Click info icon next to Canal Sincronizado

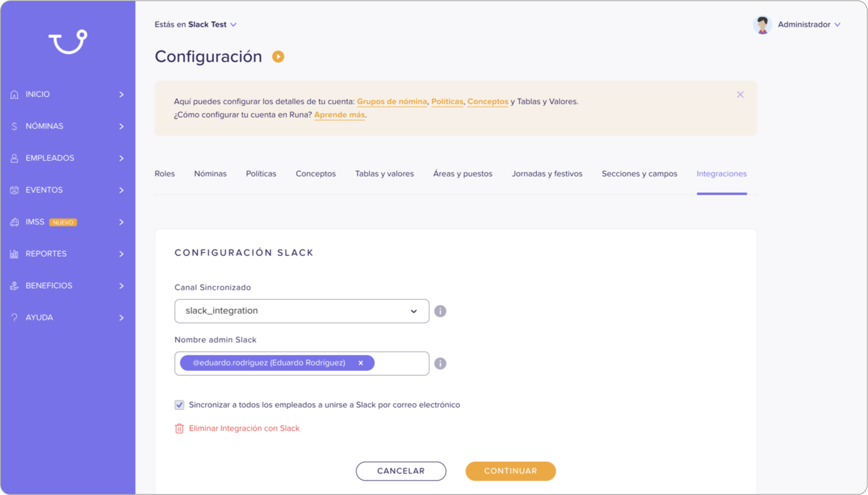pos(441,311)
